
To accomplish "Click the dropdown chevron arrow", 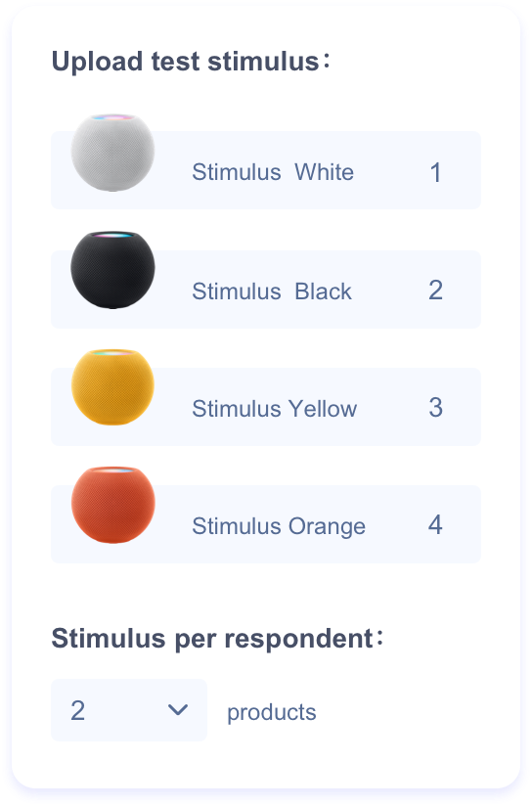I will [178, 710].
